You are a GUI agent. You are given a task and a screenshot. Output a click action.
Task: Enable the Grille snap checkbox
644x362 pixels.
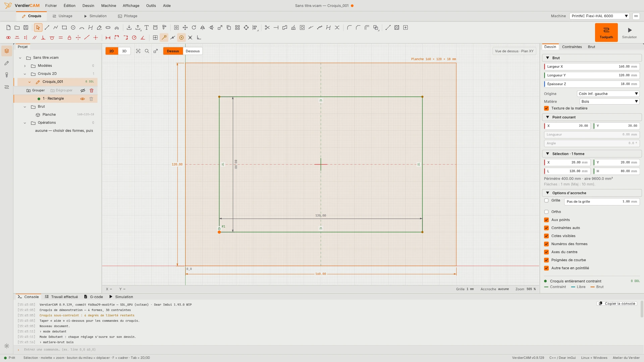(546, 200)
